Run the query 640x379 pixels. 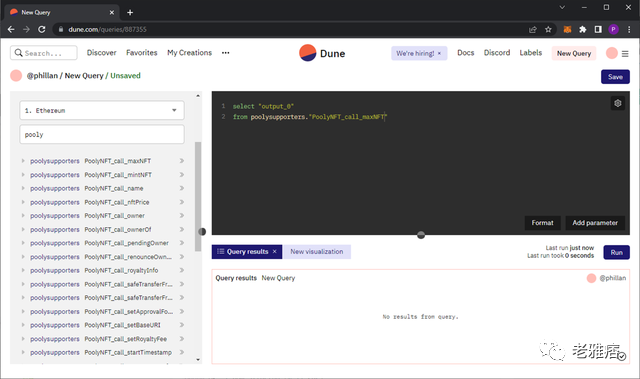616,253
